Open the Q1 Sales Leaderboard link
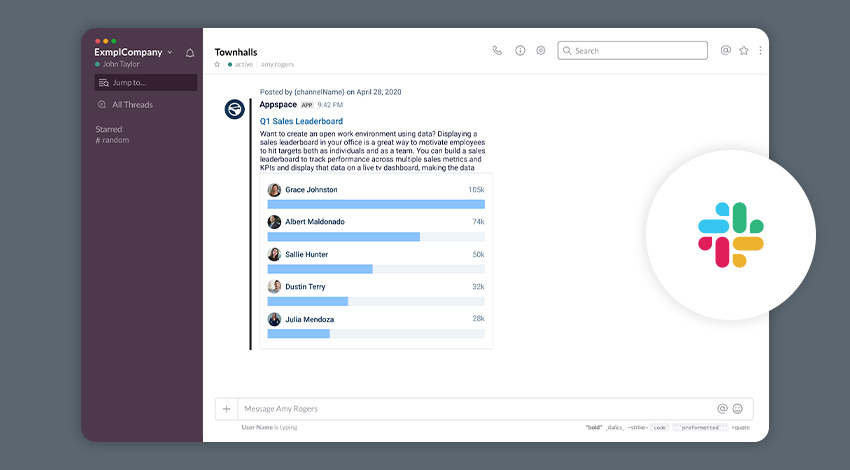The image size is (850, 470). (301, 121)
